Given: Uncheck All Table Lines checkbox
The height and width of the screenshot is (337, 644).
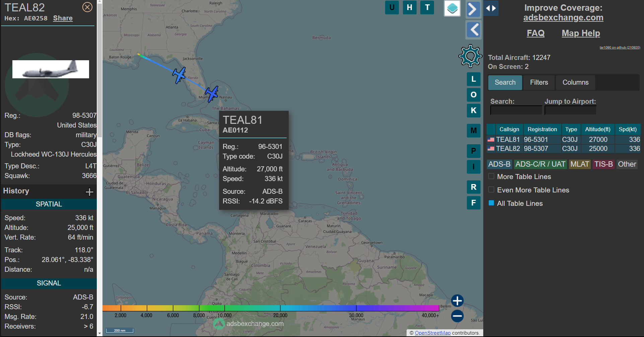Looking at the screenshot, I should [x=491, y=203].
